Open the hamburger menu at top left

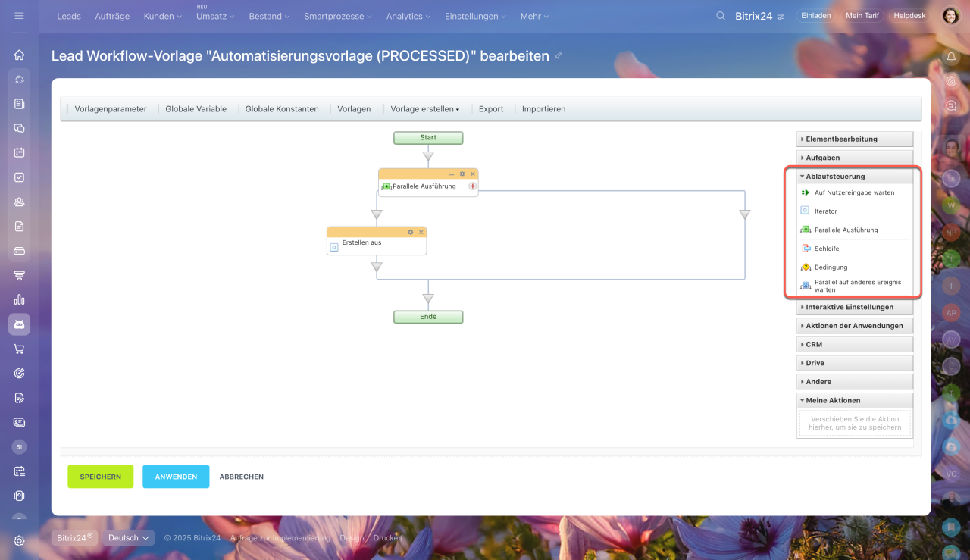click(x=19, y=15)
